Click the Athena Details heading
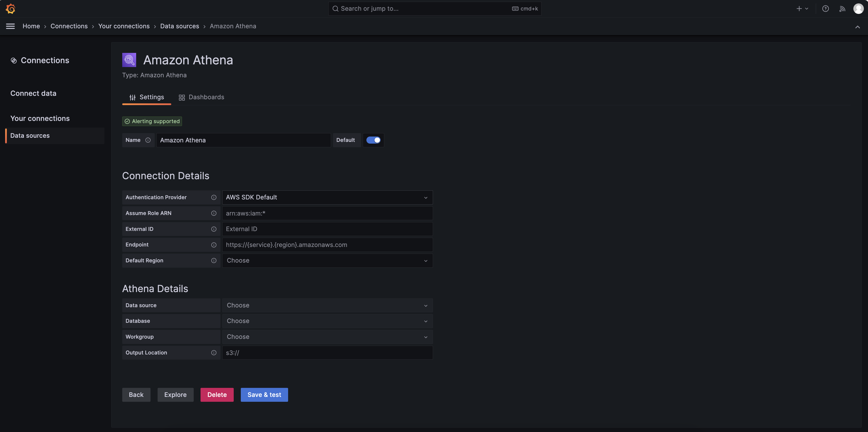This screenshot has width=868, height=432. tap(155, 289)
